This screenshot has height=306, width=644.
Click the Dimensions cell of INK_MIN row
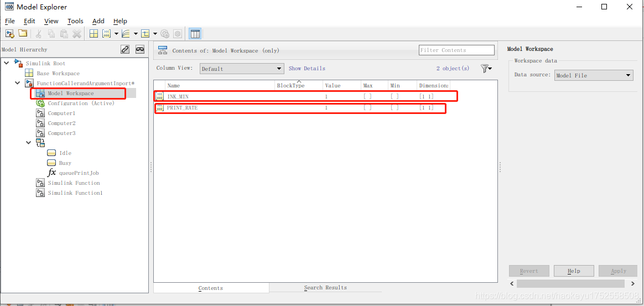point(433,96)
